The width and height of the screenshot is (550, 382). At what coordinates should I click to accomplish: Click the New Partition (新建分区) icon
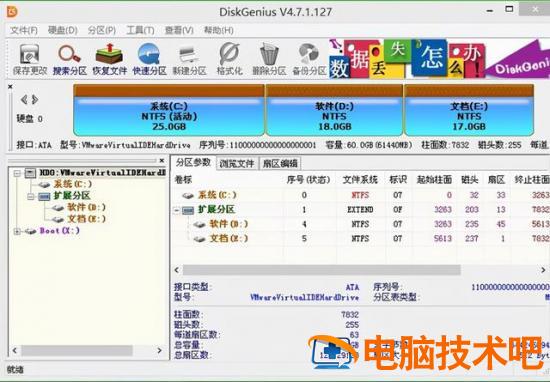pos(189,55)
